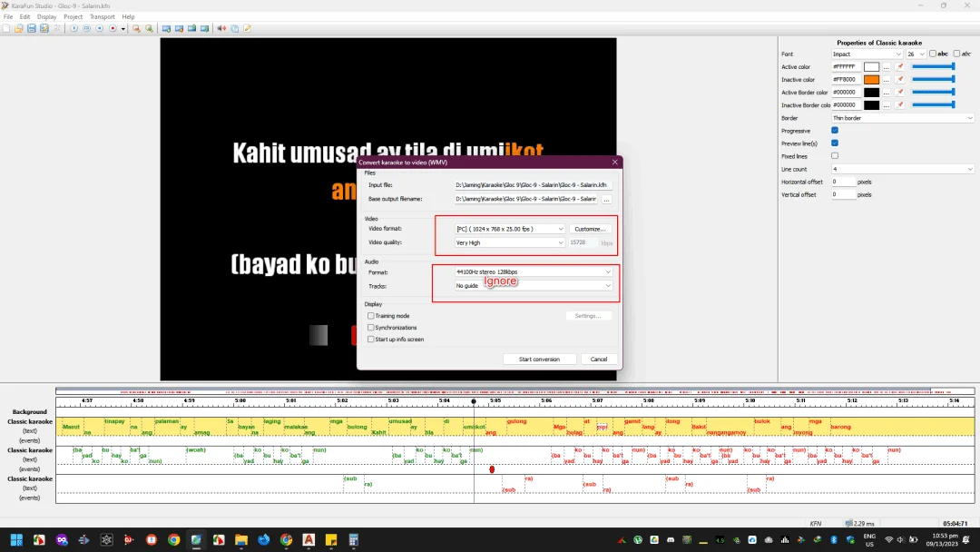Open the Edit menu
The width and height of the screenshot is (980, 552).
click(x=25, y=17)
